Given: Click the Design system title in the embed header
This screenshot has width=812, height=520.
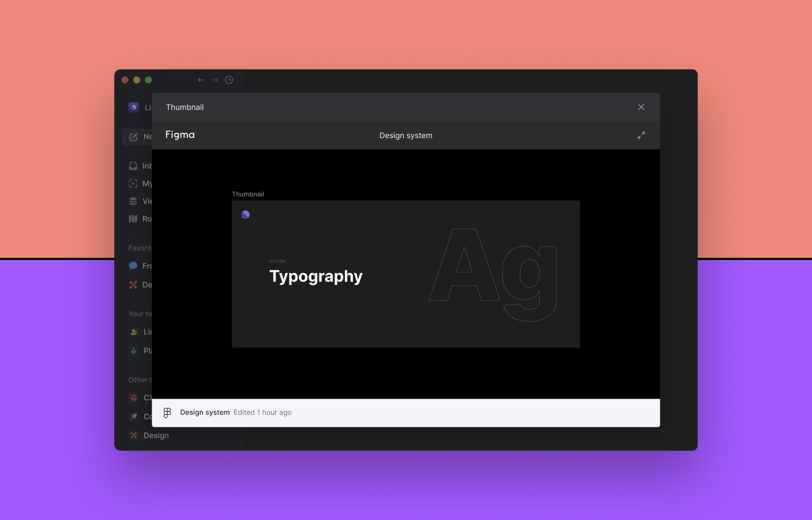Looking at the screenshot, I should point(406,135).
